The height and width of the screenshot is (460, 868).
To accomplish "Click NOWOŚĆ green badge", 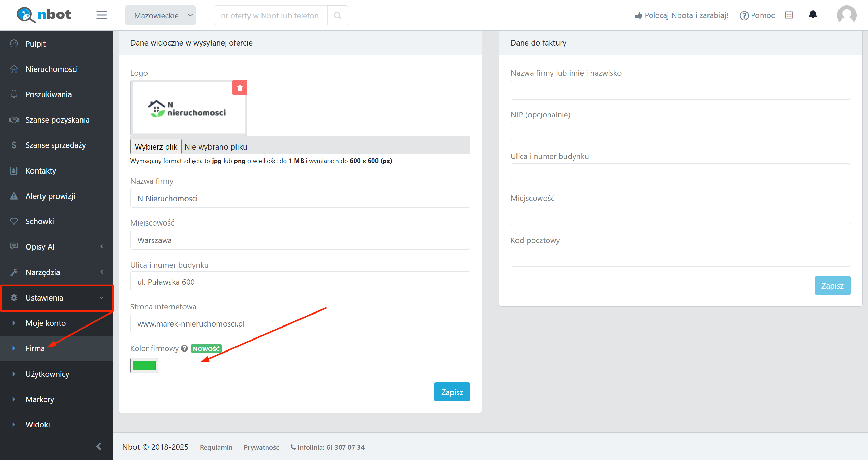I will (x=206, y=348).
